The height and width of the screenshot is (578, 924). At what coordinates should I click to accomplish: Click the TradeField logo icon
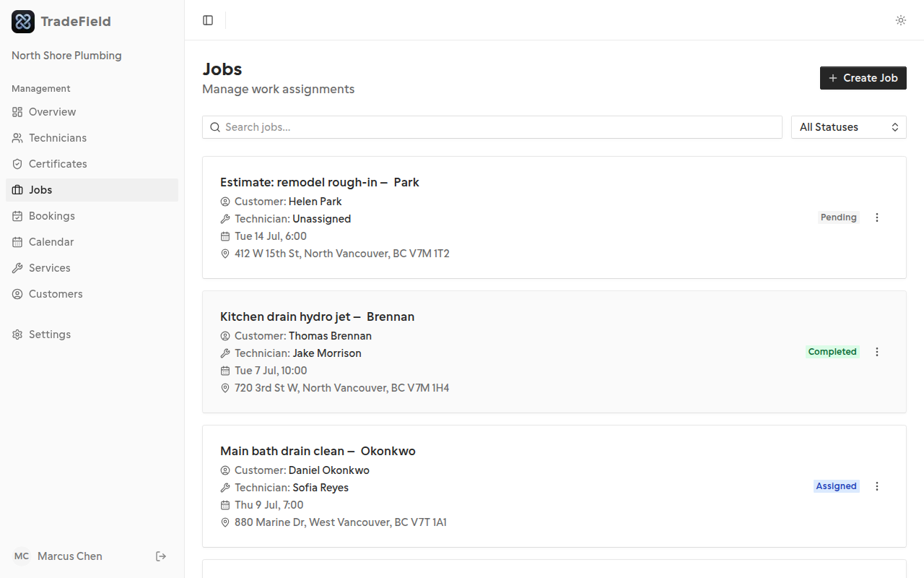tap(23, 22)
